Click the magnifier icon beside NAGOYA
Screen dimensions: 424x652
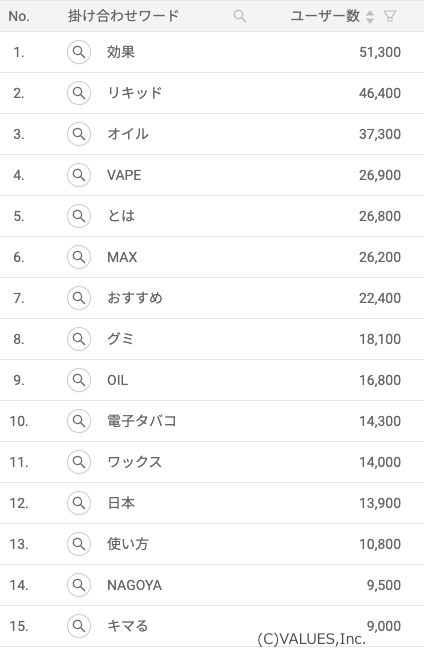point(79,585)
